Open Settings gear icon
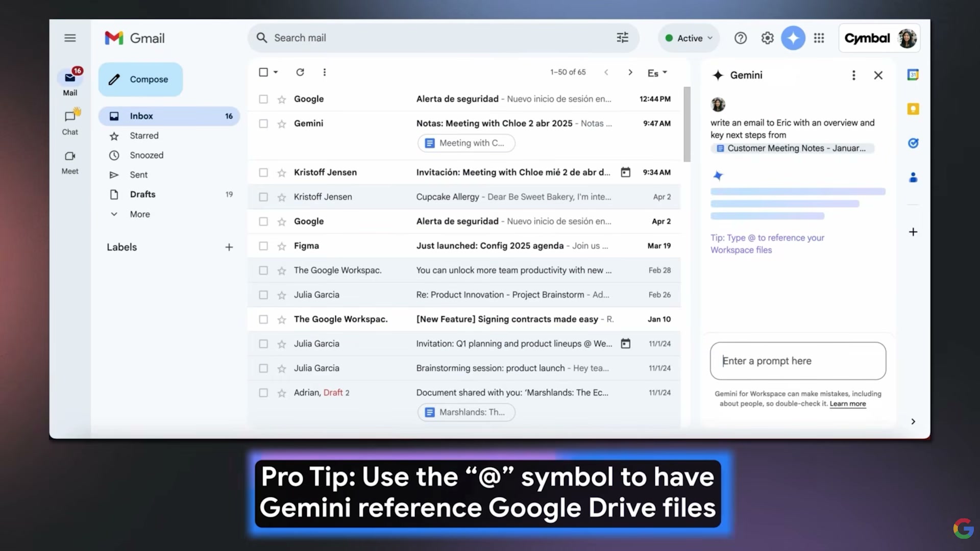This screenshot has width=980, height=551. coord(767,38)
